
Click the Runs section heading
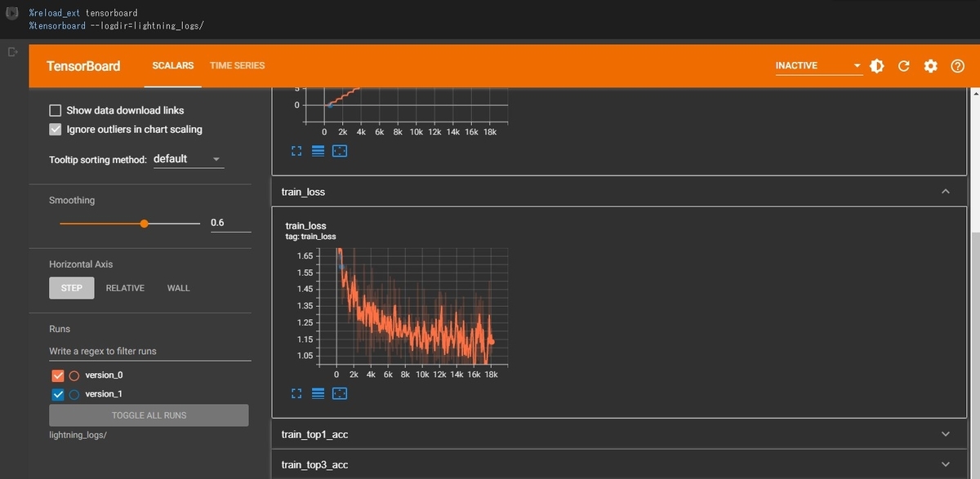click(60, 329)
